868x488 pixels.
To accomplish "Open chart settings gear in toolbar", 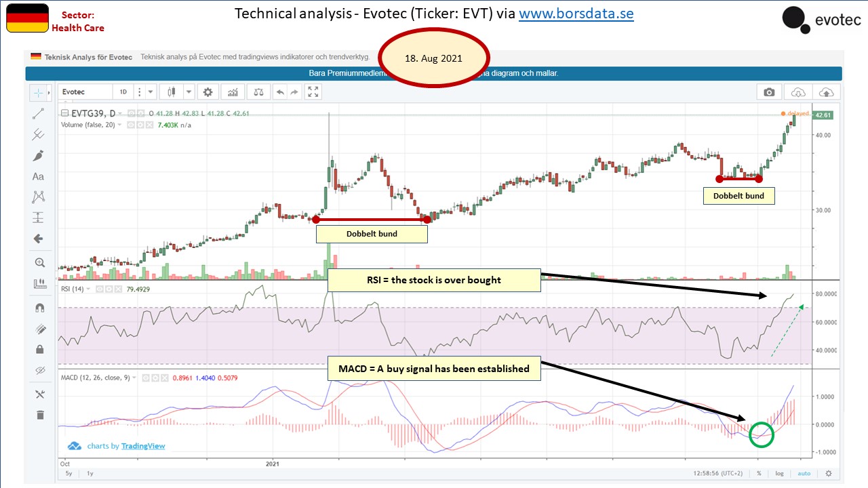I will 208,92.
